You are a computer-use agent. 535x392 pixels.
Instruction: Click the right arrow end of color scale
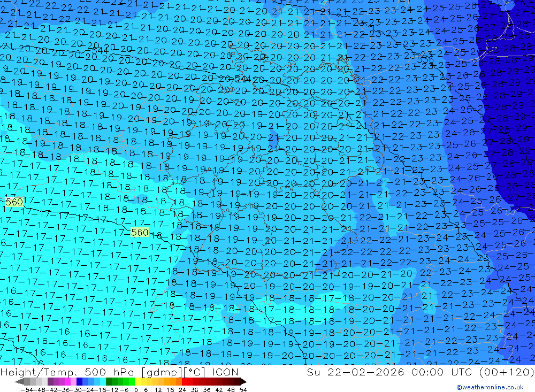click(x=243, y=381)
